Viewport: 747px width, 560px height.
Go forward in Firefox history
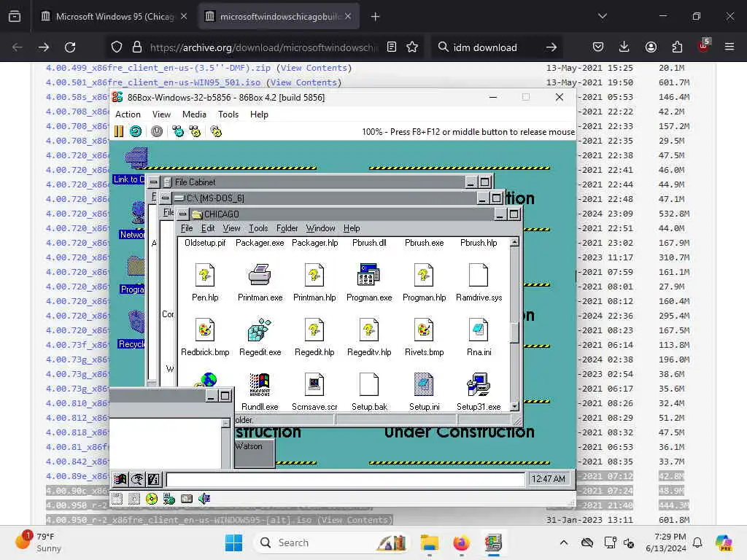[43, 47]
